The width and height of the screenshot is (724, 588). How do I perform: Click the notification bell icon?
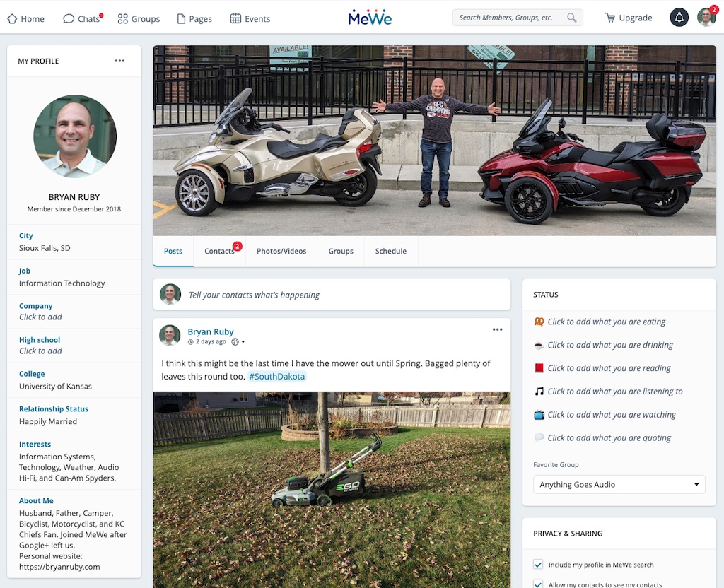point(679,18)
